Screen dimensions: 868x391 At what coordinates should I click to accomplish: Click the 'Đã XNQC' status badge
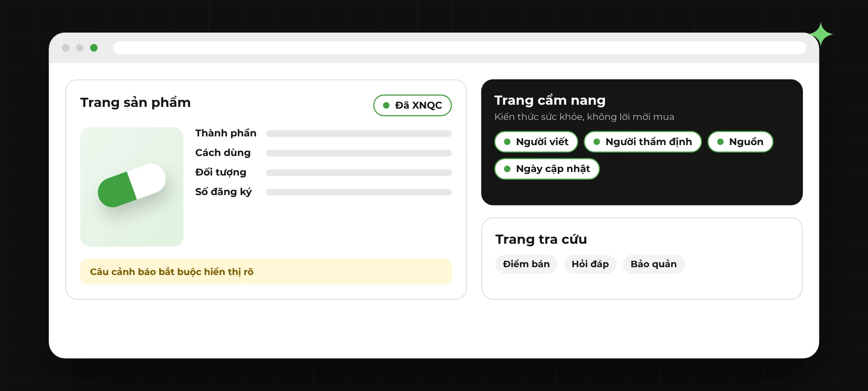point(412,105)
